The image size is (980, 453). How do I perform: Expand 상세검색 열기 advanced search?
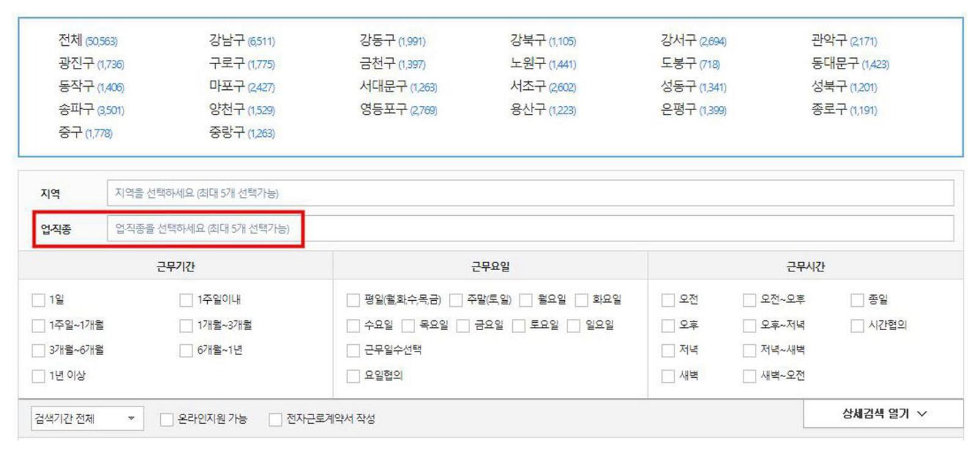pyautogui.click(x=883, y=414)
